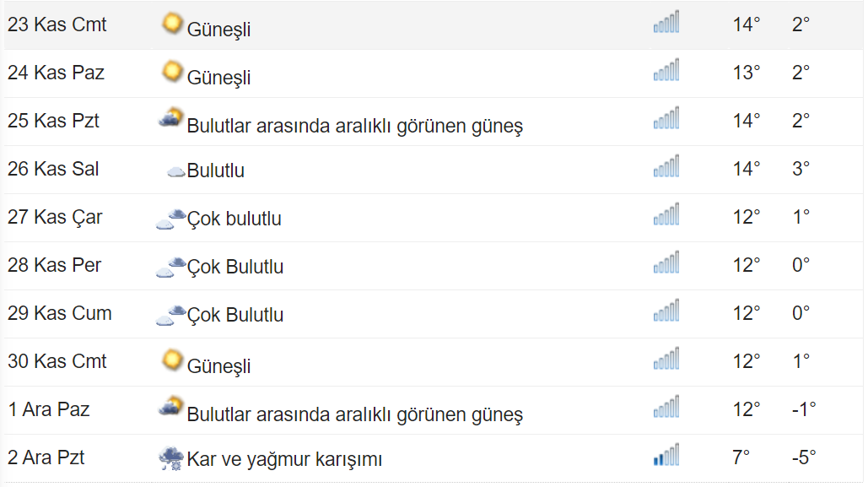The height and width of the screenshot is (487, 868).
Task: Click the partly sunny icon for 1 Ara Paz
Action: click(x=170, y=407)
